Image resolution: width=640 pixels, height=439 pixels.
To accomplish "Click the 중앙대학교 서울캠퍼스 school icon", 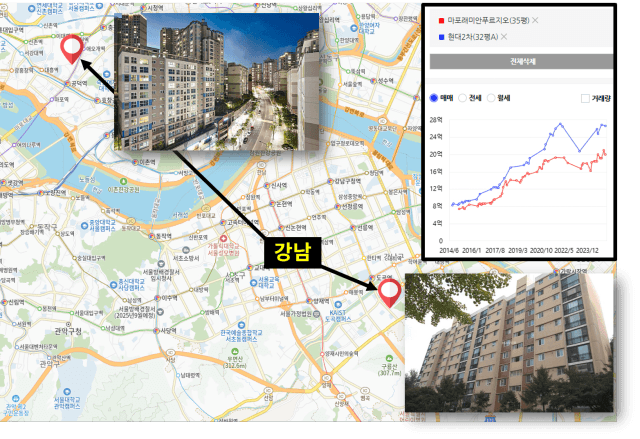I will pos(84,225).
